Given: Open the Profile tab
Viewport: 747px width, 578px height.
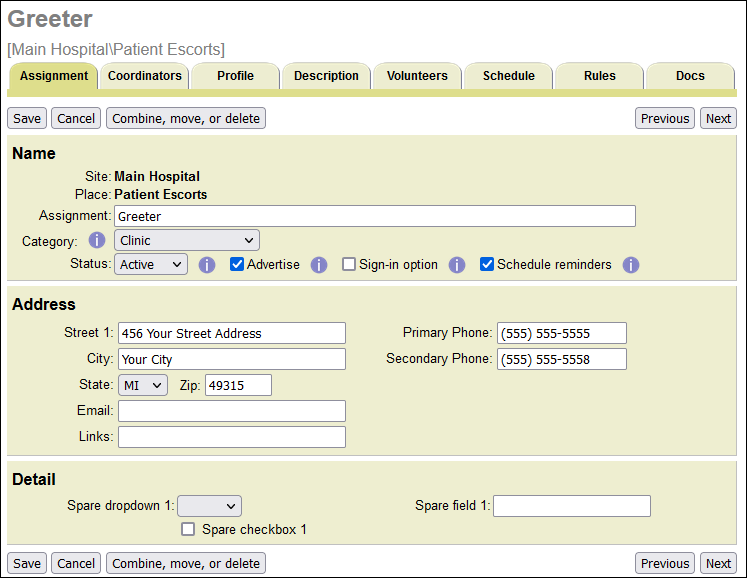Looking at the screenshot, I should [235, 76].
